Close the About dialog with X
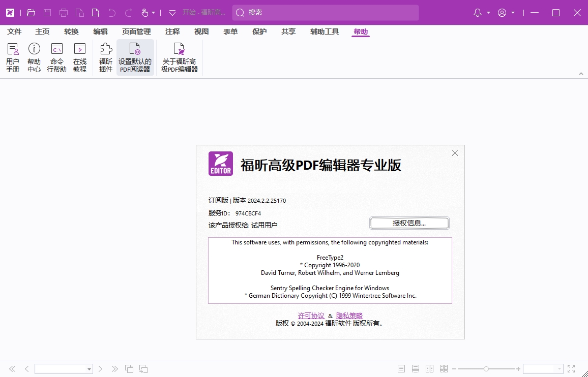 click(x=455, y=153)
